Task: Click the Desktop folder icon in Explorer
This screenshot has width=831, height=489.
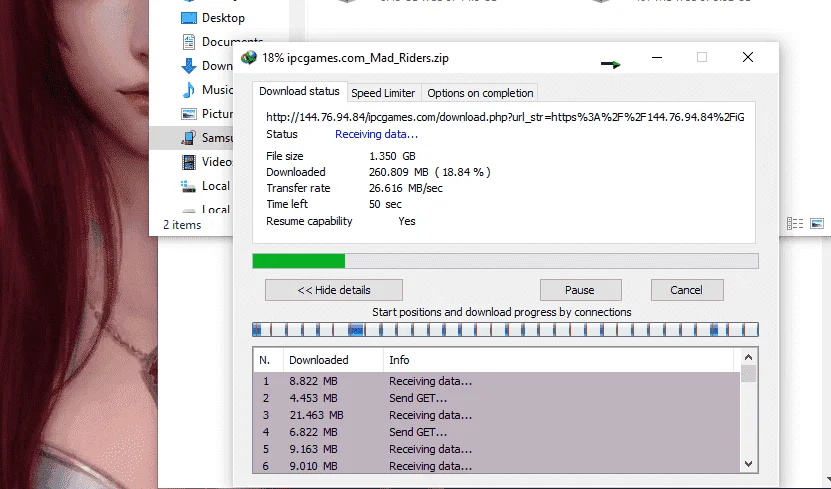Action: [x=189, y=18]
